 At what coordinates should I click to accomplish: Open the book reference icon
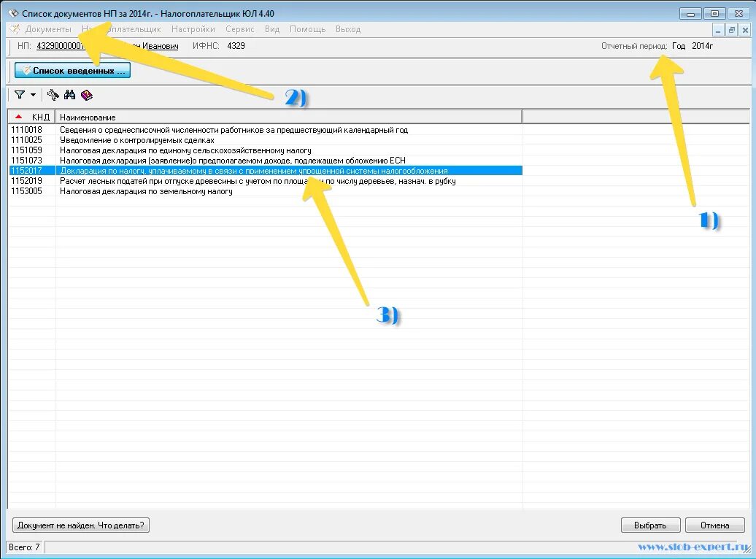pyautogui.click(x=87, y=95)
